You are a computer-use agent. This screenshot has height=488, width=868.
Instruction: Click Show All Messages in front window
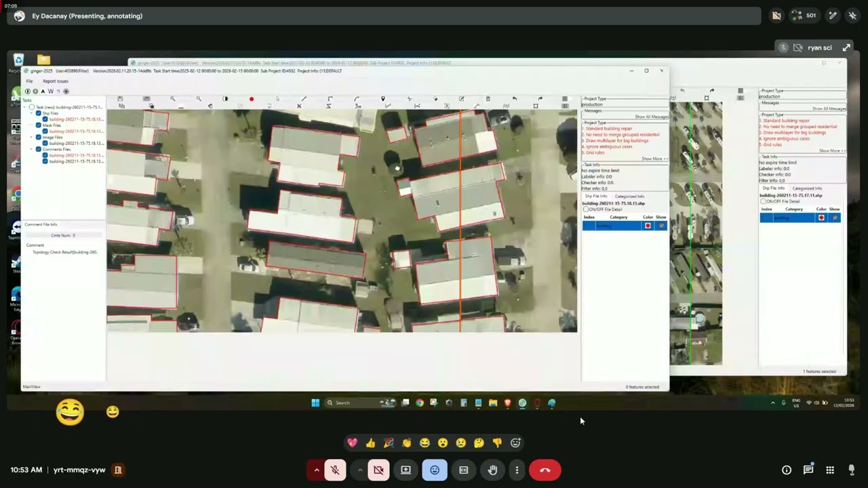pyautogui.click(x=651, y=117)
